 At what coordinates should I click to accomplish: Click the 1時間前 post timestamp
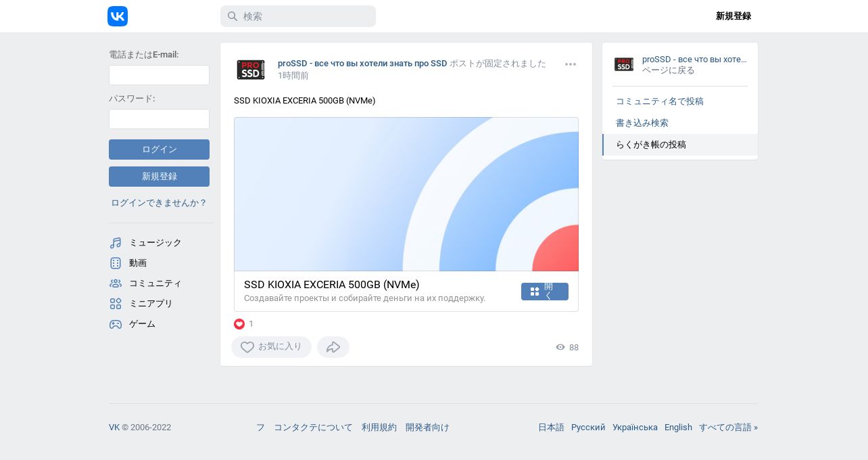(x=293, y=76)
